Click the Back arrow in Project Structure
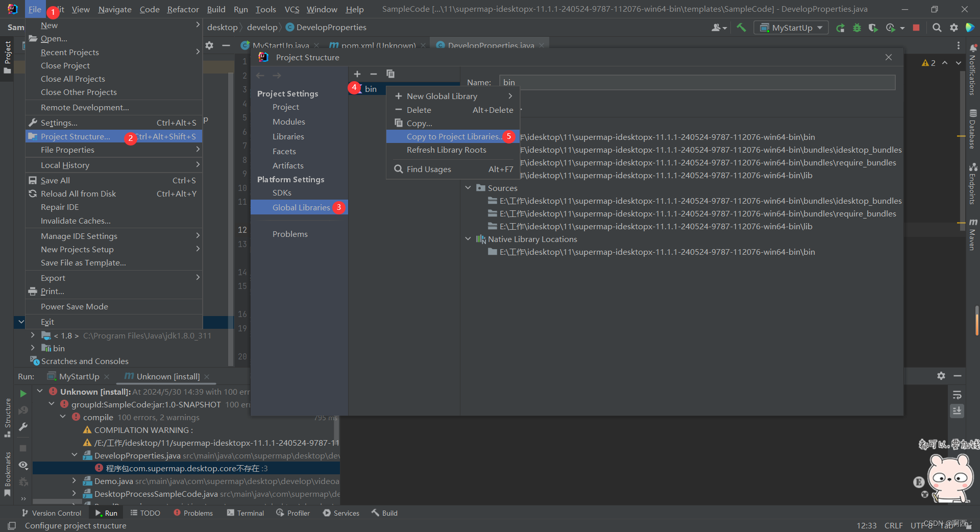Screen dimensions: 980x532 260,76
